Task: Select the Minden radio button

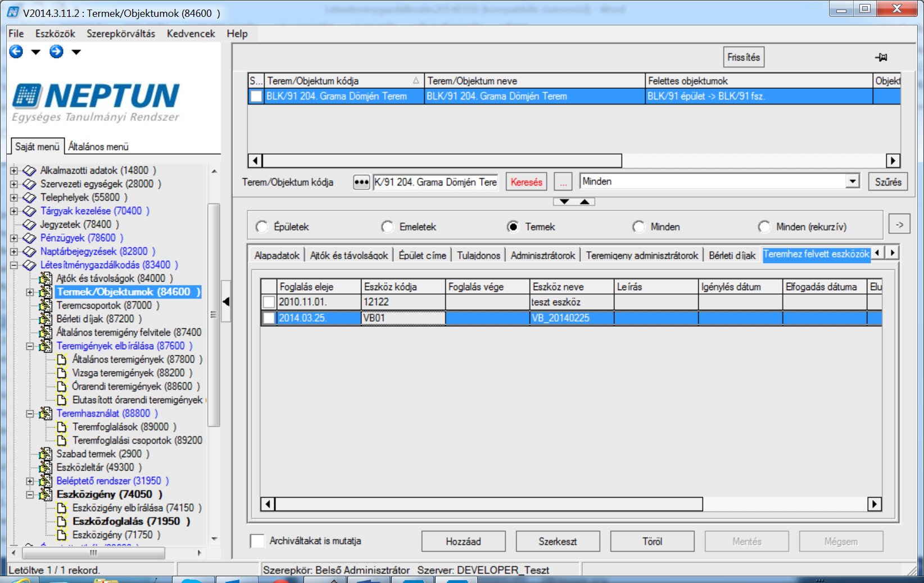Action: (638, 227)
